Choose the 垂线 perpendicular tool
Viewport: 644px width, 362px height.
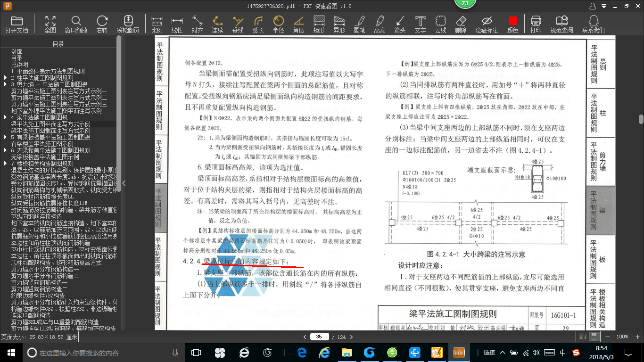238,24
